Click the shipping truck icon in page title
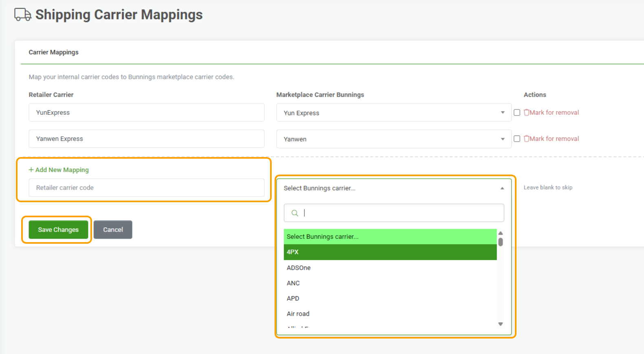Viewport: 644px width, 354px height. [23, 15]
